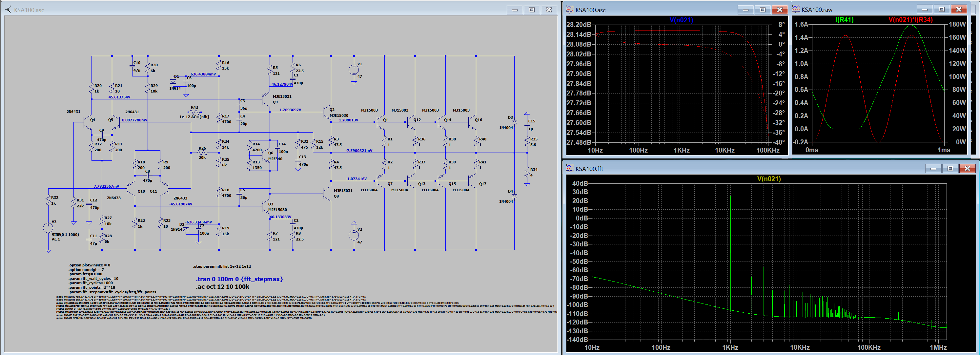
Task: Select the red V(n021)*I(R34) trace label
Action: pyautogui.click(x=910, y=20)
